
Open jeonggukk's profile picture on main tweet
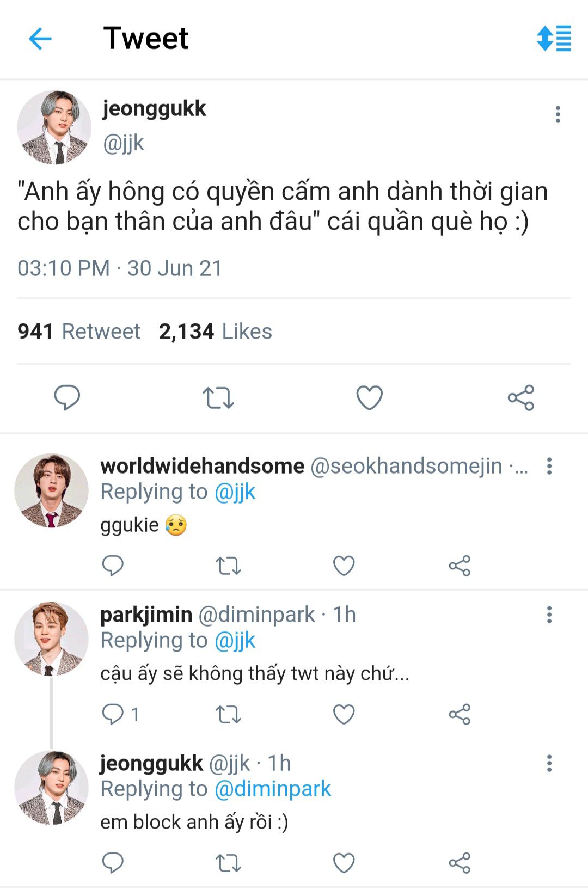pyautogui.click(x=54, y=127)
